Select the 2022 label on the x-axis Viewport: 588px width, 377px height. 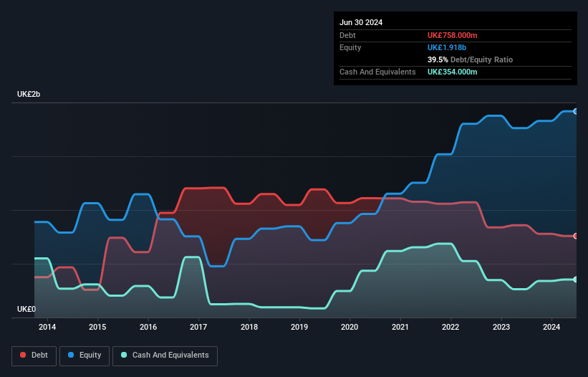pyautogui.click(x=450, y=327)
